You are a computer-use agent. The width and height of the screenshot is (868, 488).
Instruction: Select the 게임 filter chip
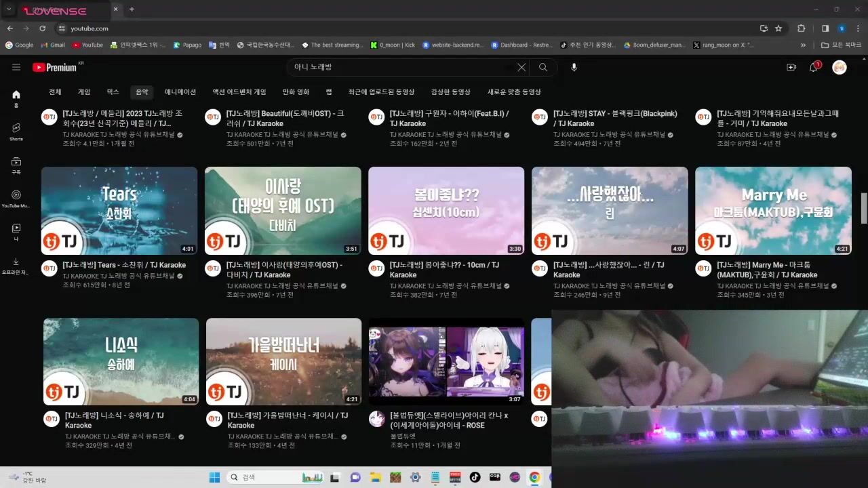click(x=84, y=92)
